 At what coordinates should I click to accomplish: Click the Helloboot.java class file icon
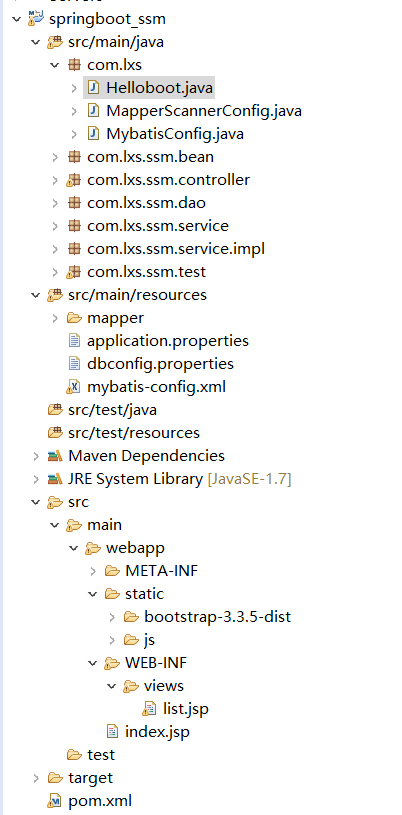click(94, 88)
